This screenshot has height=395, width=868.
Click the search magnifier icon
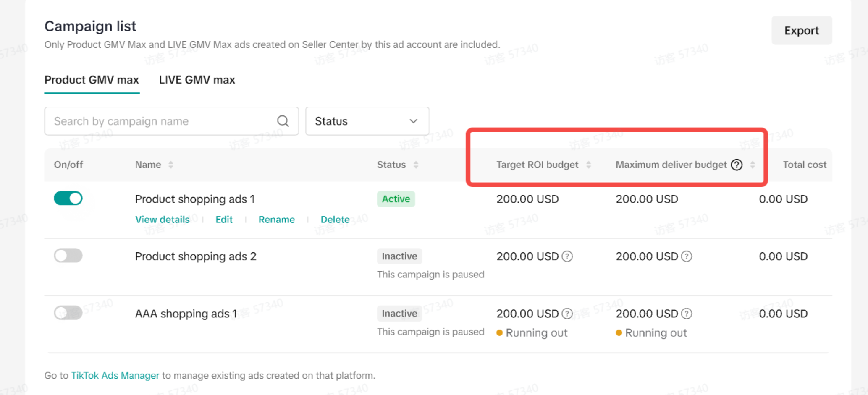point(283,121)
